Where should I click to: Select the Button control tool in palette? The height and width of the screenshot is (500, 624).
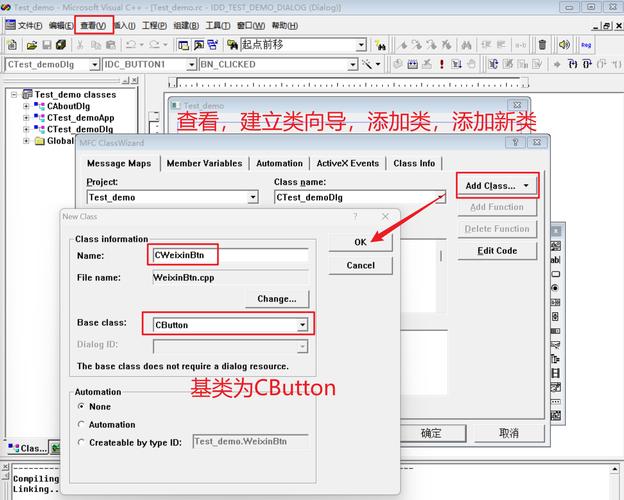pyautogui.click(x=556, y=274)
